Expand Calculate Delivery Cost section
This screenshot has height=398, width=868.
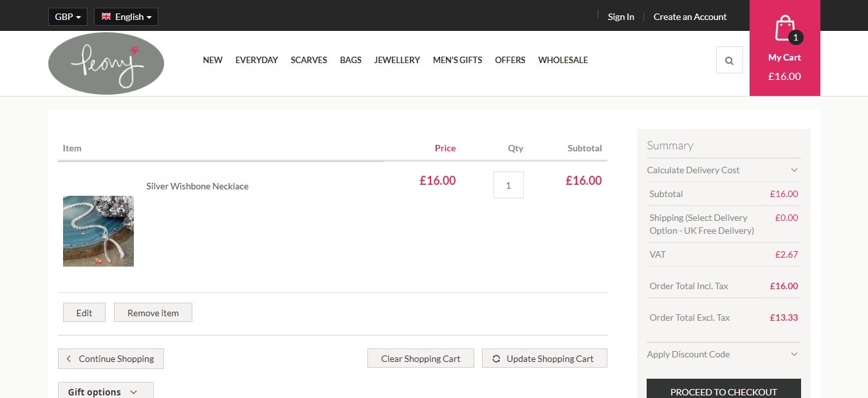pyautogui.click(x=724, y=170)
